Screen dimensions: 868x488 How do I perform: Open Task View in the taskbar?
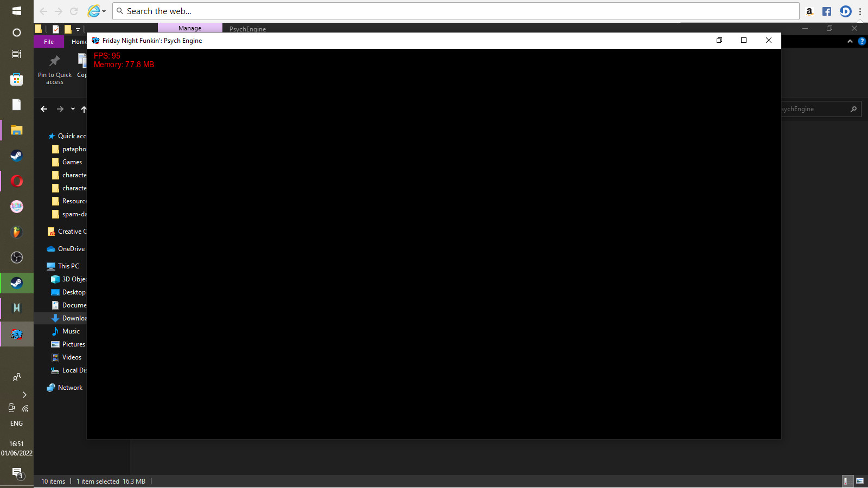pos(16,54)
